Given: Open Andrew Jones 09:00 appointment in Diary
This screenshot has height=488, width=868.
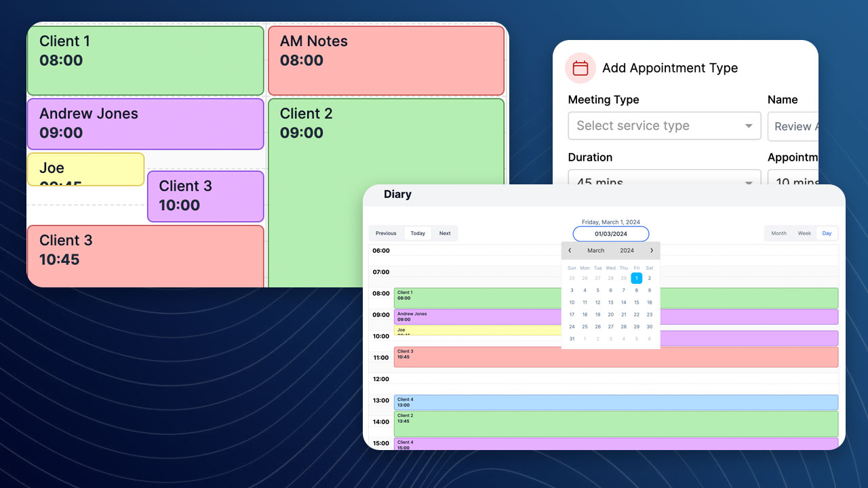Looking at the screenshot, I should [479, 317].
